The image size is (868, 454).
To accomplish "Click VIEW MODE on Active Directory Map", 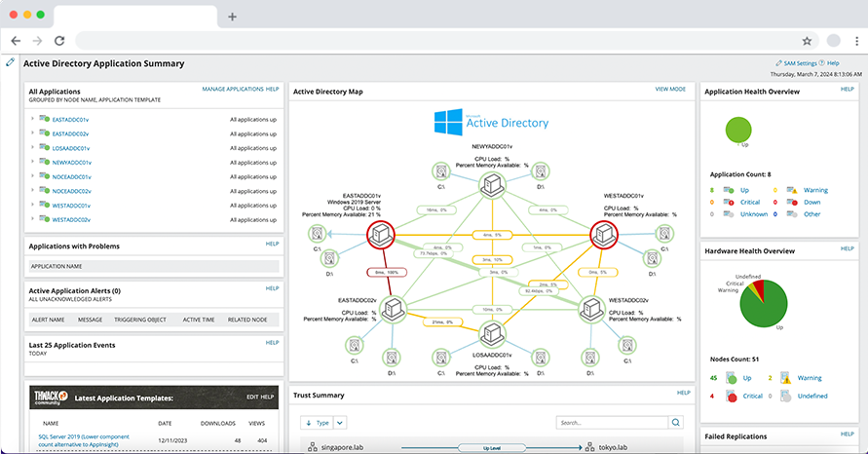I will click(670, 89).
